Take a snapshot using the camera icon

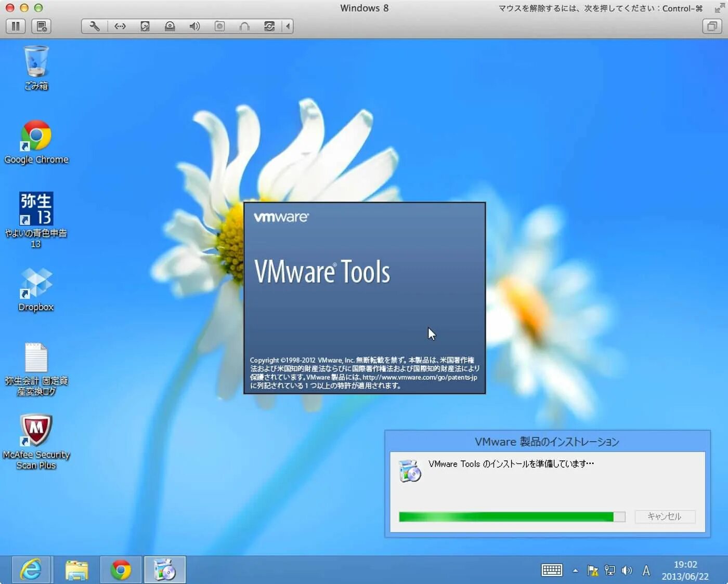219,26
